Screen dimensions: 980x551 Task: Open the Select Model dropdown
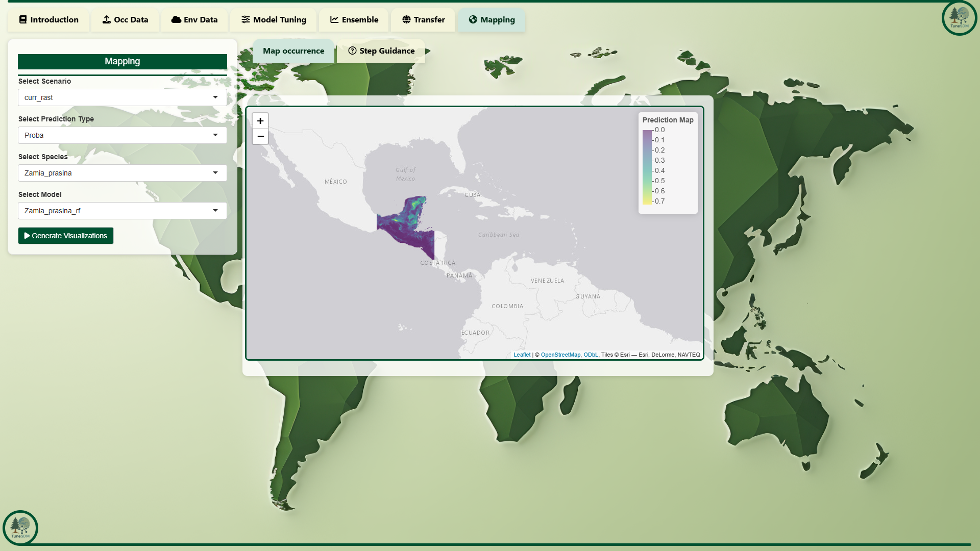coord(122,211)
